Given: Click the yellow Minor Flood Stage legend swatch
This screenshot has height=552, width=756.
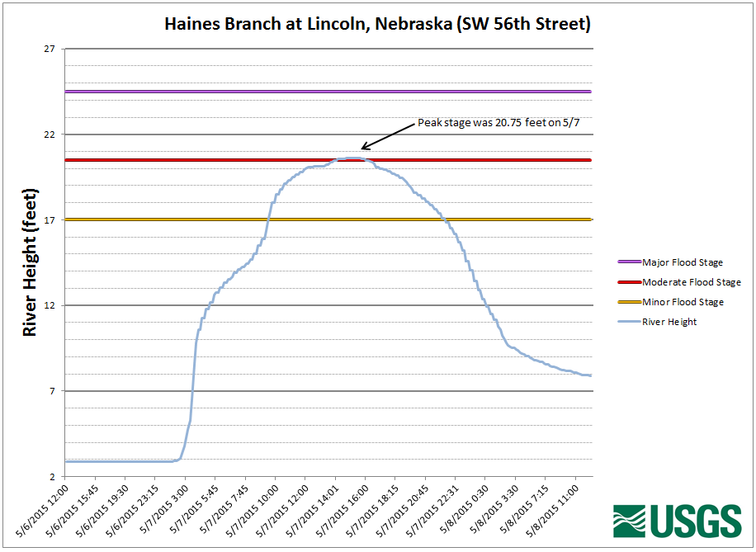Looking at the screenshot, I should pos(629,302).
